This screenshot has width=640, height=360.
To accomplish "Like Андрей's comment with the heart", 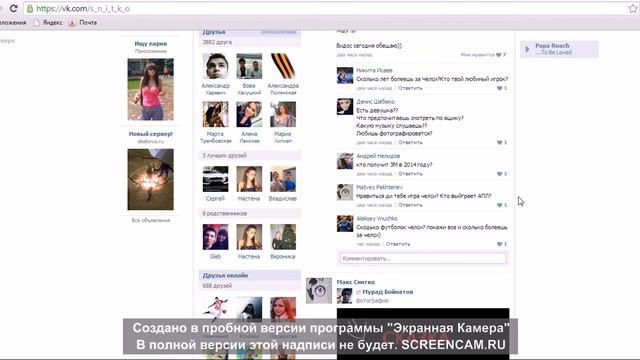I will click(x=500, y=174).
